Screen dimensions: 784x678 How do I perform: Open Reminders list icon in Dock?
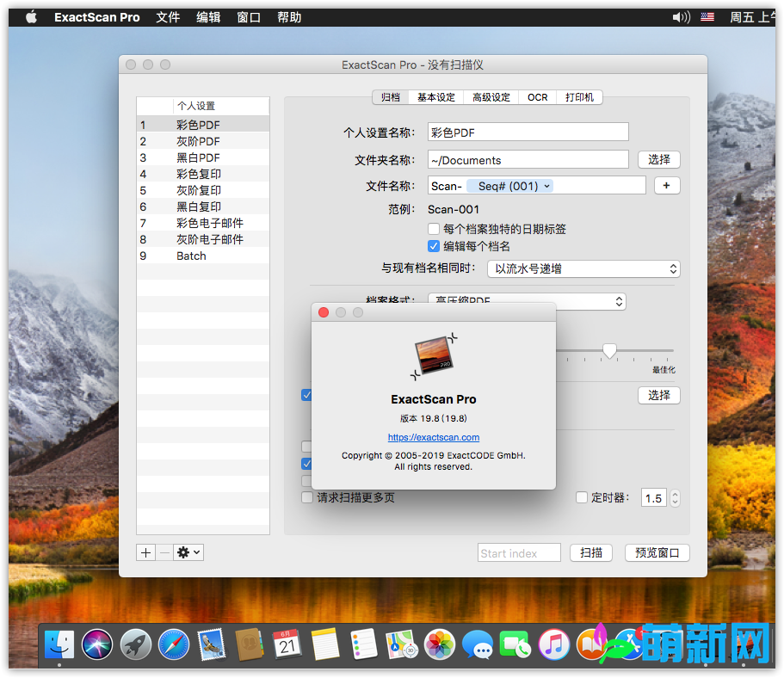coord(363,644)
